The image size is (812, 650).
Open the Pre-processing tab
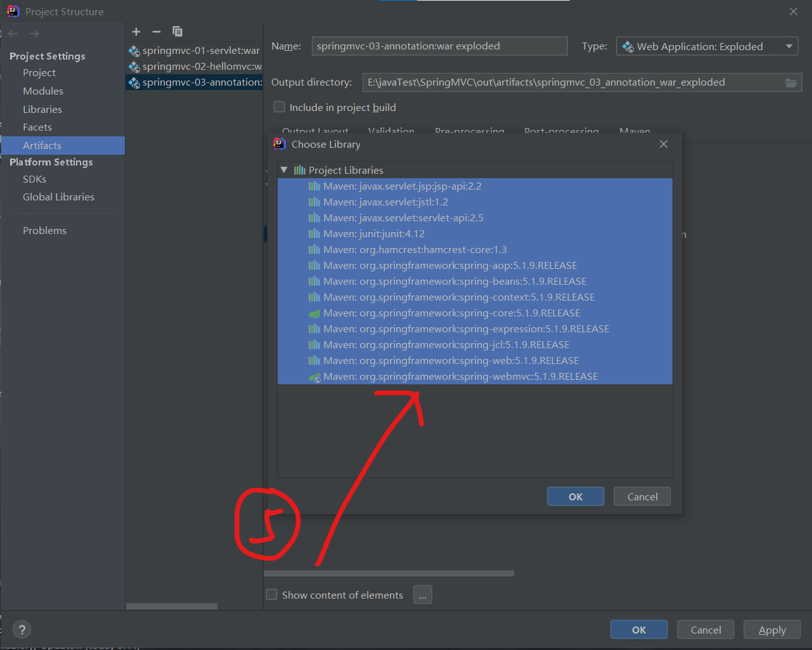470,131
